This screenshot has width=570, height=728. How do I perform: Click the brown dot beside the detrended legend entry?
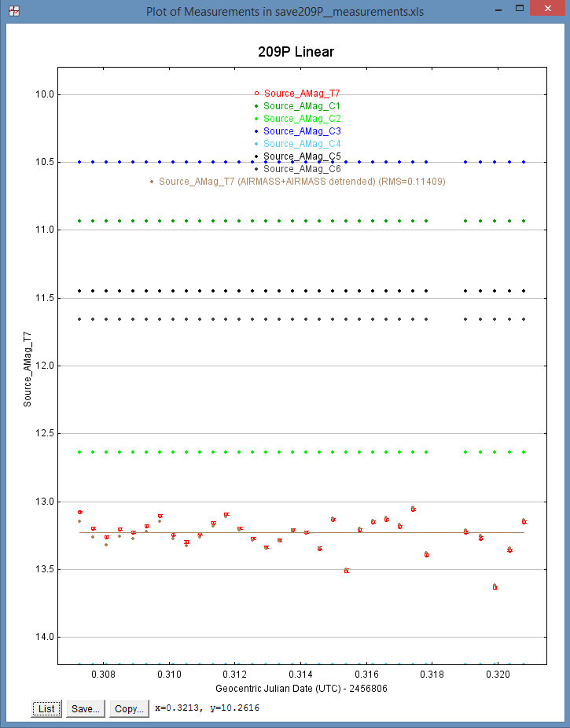click(152, 182)
